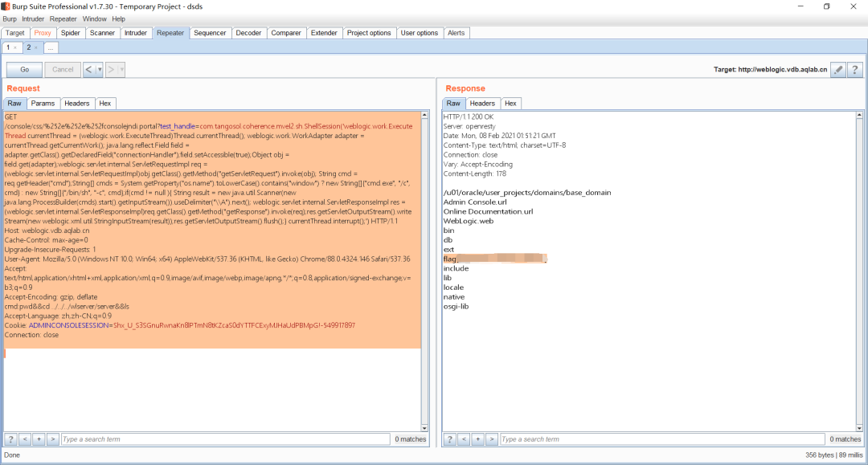868x465 pixels.
Task: Edit target with the pencil icon
Action: (x=838, y=70)
